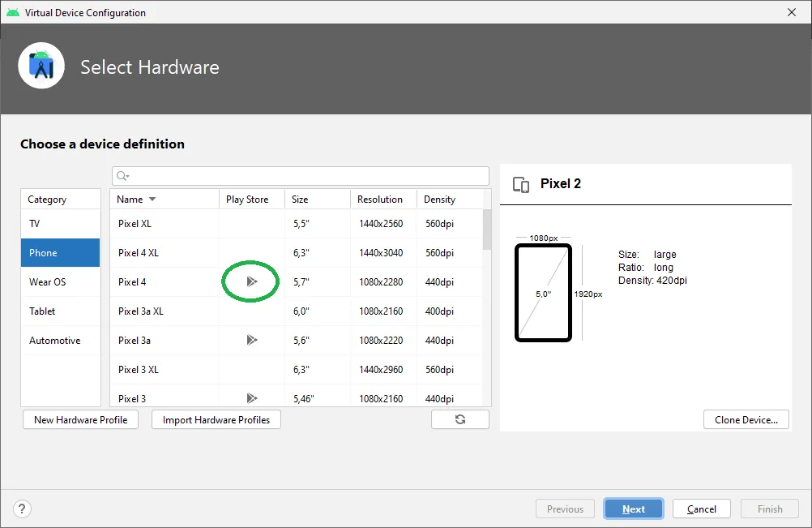Viewport: 812px width, 528px height.
Task: Click the Finish button
Action: 770,509
